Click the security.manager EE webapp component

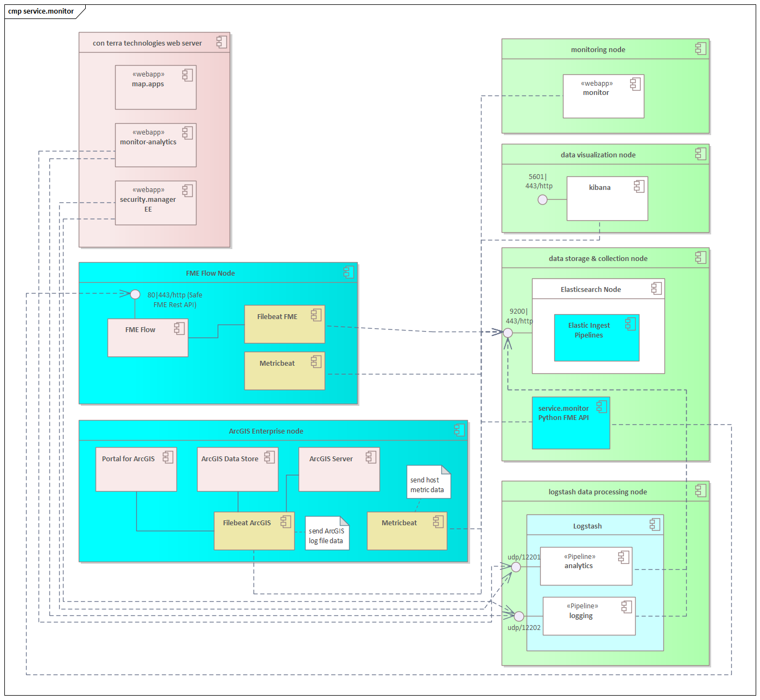[x=155, y=201]
